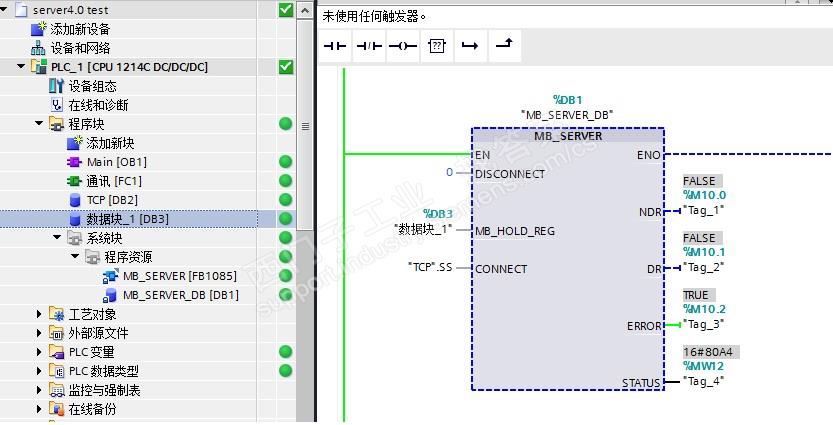
Task: Collapse the 系统块 folder arrow
Action: point(57,238)
